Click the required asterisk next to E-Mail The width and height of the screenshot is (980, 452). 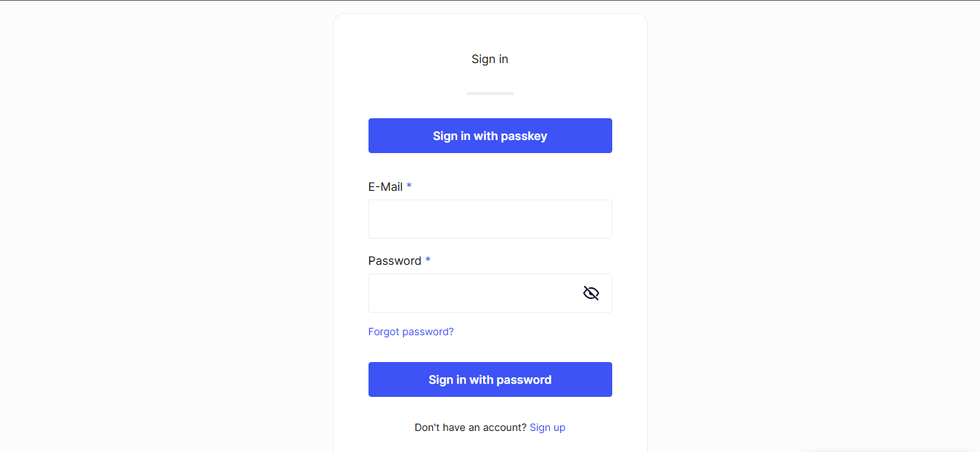[408, 186]
